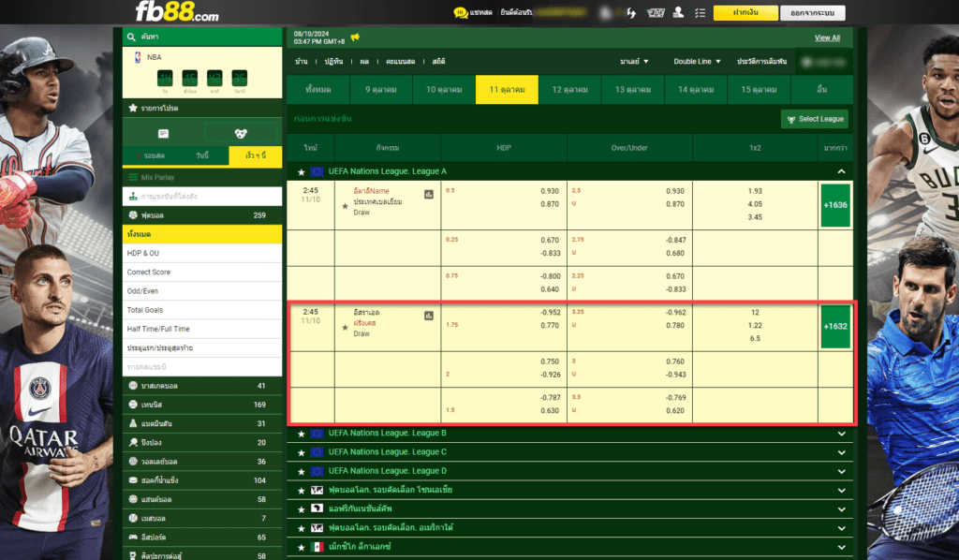
Task: Open live chat speech bubble icon
Action: 460,12
